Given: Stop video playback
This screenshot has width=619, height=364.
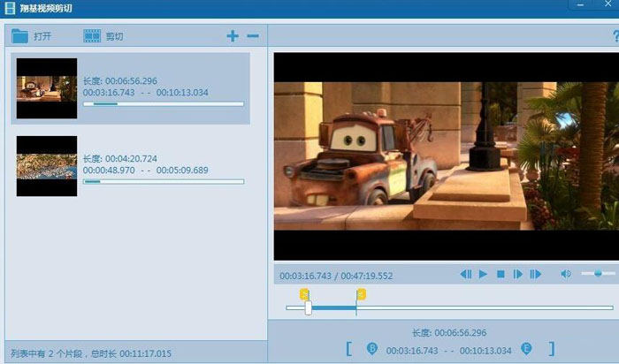Looking at the screenshot, I should coord(501,274).
